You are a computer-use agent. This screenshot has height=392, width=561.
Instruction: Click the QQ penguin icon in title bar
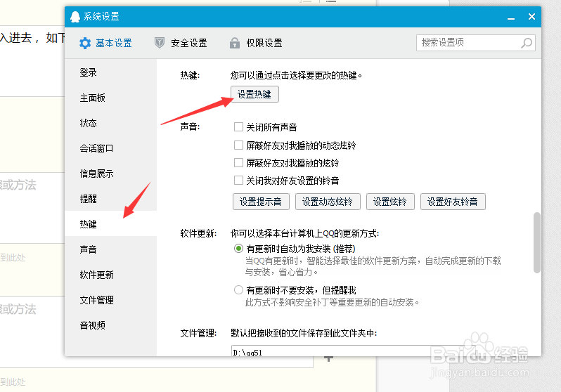75,16
